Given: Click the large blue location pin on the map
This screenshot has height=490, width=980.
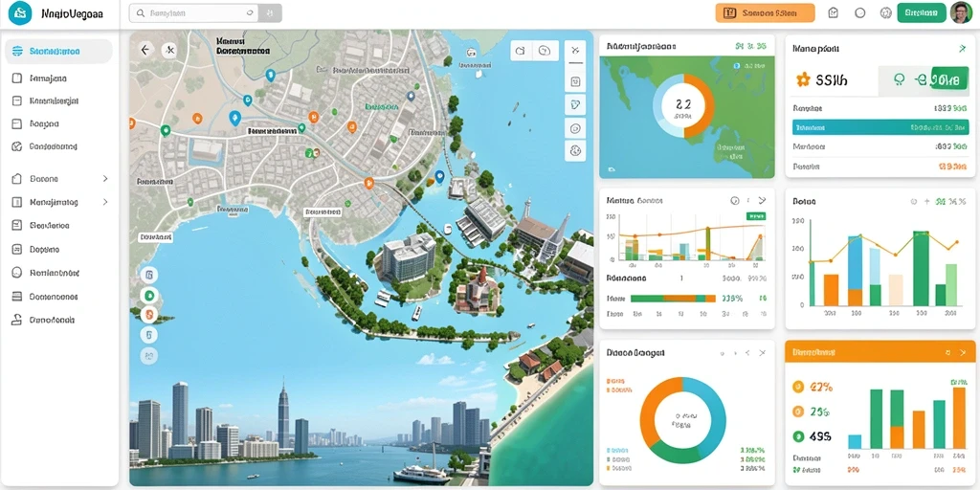Looking at the screenshot, I should click(235, 118).
